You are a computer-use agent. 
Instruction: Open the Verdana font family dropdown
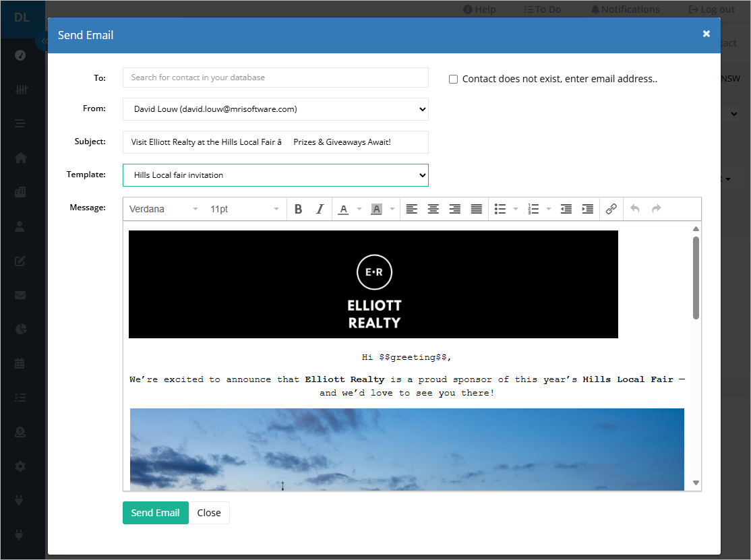[x=163, y=209]
